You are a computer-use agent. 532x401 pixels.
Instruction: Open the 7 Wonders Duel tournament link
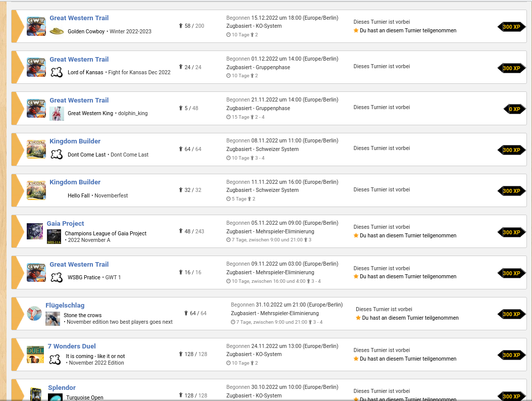pyautogui.click(x=72, y=346)
